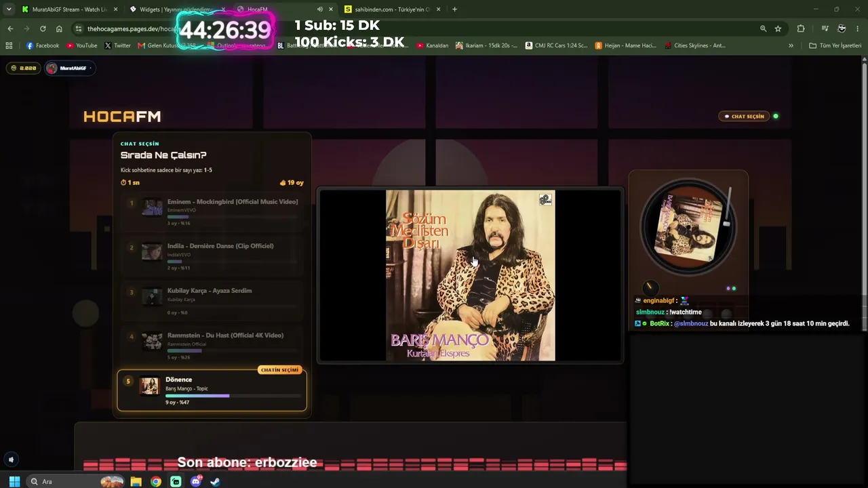Open the Cities Skylines bookmark
Screen dimensions: 868x488
point(694,45)
